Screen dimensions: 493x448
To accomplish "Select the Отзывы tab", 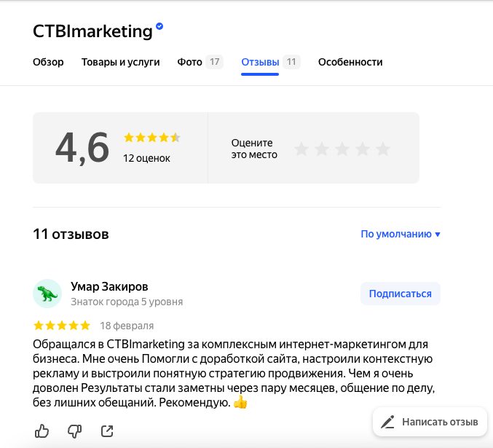I will pyautogui.click(x=270, y=62).
